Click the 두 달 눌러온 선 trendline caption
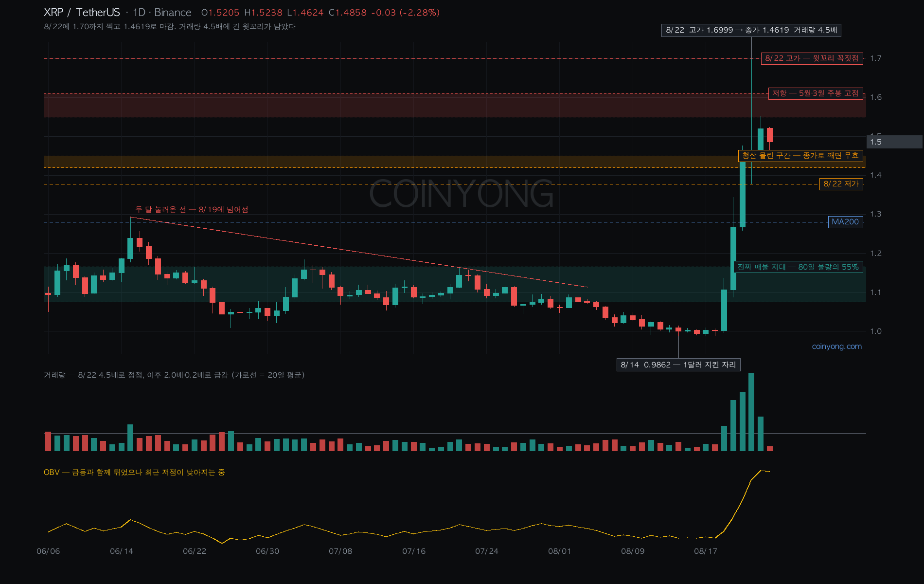Viewport: 924px width, 584px height. (192, 209)
